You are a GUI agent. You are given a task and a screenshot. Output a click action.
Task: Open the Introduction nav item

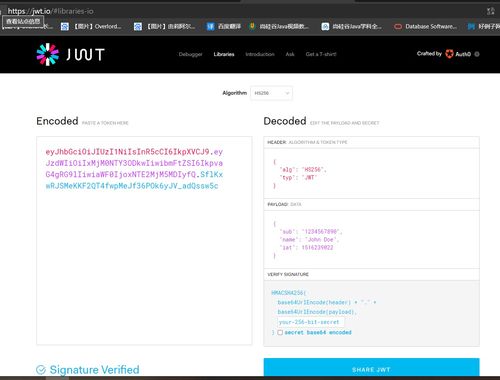point(260,54)
